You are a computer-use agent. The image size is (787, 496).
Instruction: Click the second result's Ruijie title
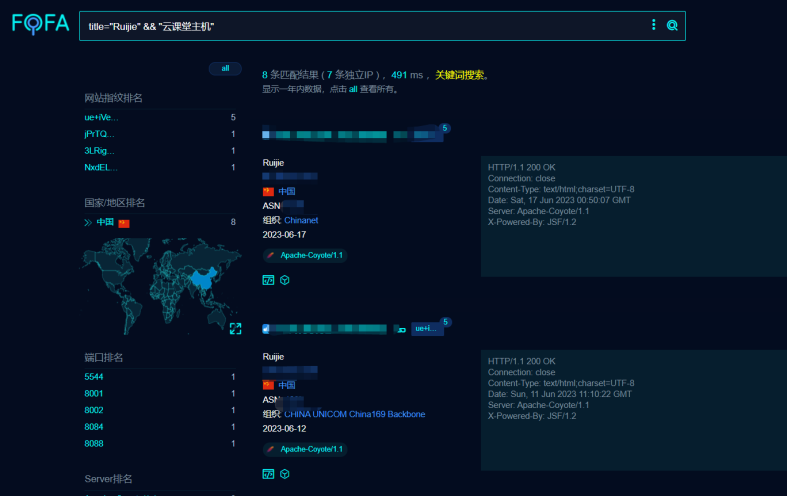pos(273,356)
